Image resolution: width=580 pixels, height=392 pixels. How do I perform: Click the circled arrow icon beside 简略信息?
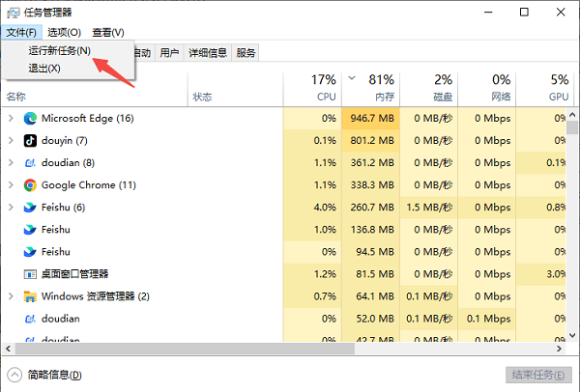pyautogui.click(x=14, y=375)
